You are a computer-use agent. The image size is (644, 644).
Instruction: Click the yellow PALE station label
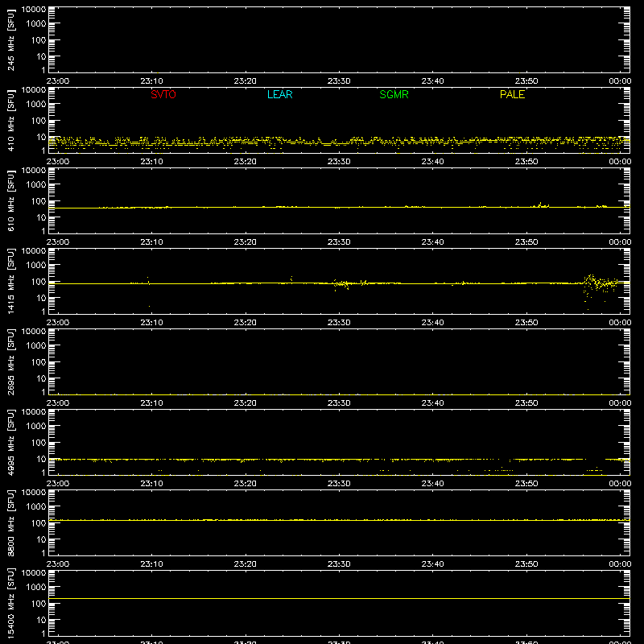(512, 94)
